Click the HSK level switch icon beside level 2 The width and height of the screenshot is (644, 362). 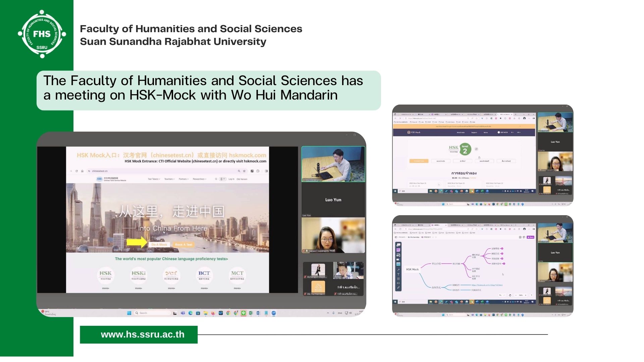[476, 149]
